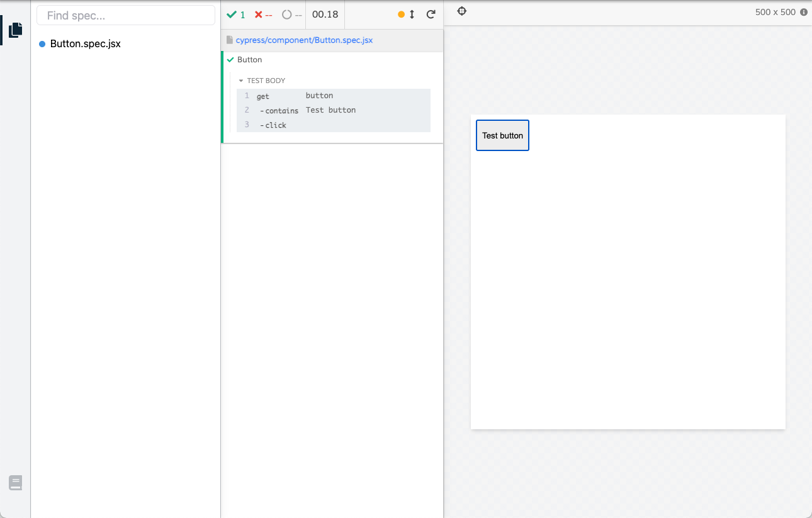
Task: Select the selector playground crosshair tool
Action: (x=461, y=11)
